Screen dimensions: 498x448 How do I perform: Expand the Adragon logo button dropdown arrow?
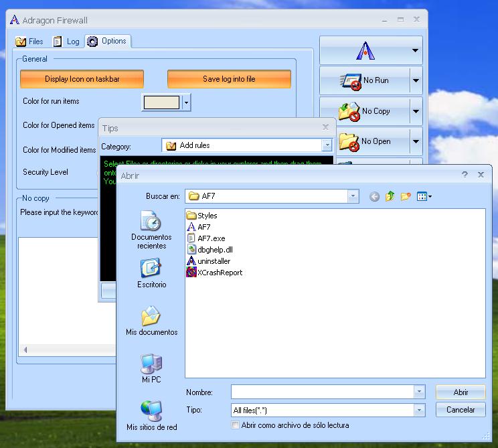pyautogui.click(x=415, y=51)
